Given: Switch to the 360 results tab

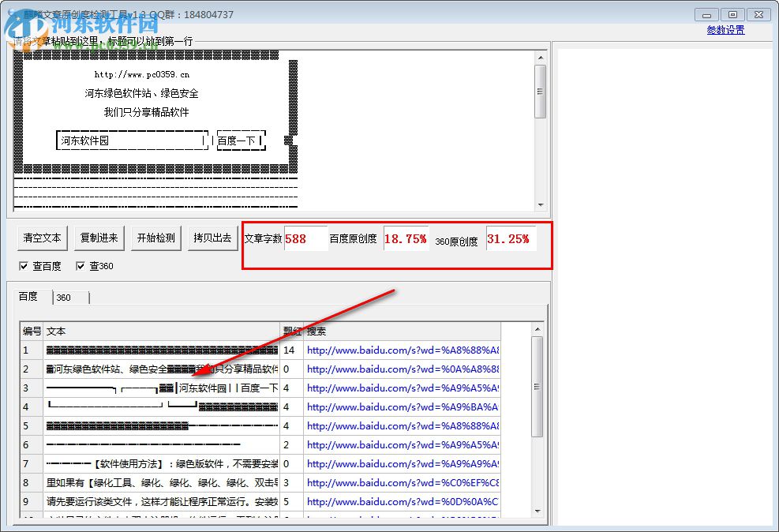Looking at the screenshot, I should pyautogui.click(x=71, y=298).
